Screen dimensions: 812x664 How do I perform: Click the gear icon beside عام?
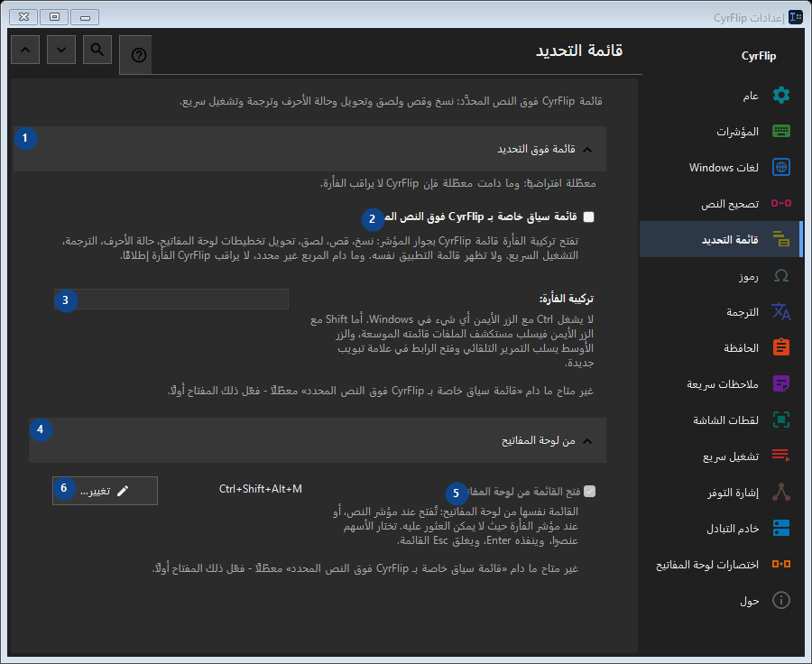pyautogui.click(x=781, y=96)
